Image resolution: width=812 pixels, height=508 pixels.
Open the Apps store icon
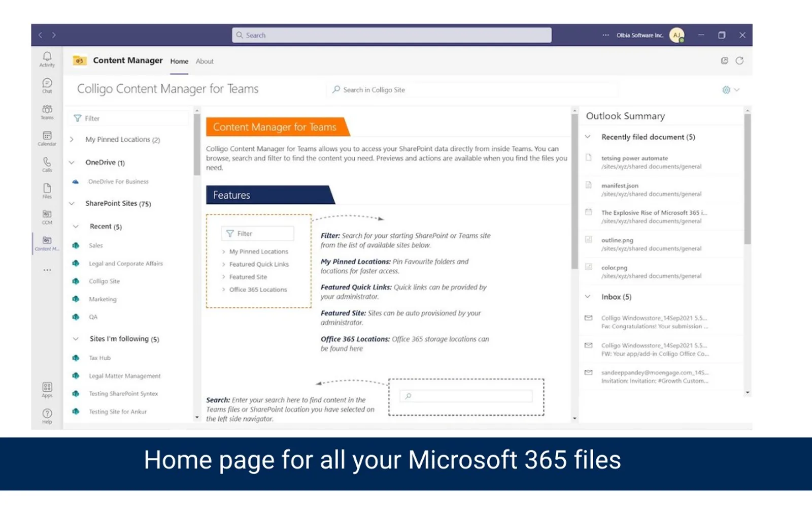47,390
